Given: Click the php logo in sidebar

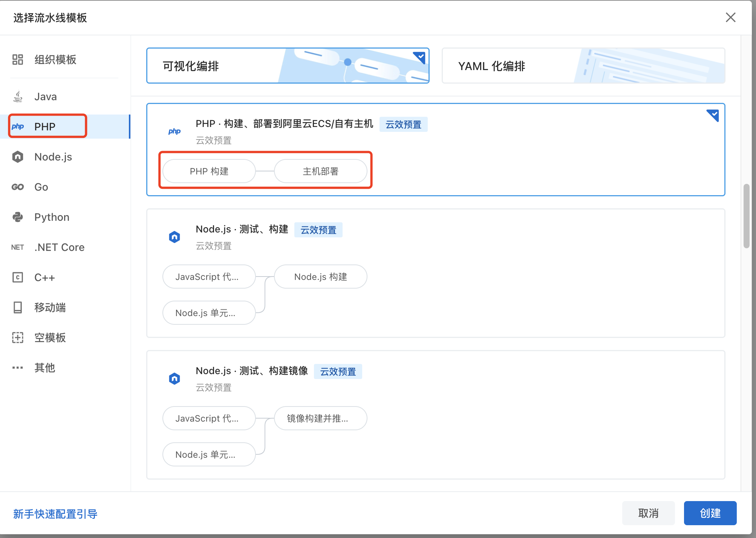Looking at the screenshot, I should click(x=18, y=127).
